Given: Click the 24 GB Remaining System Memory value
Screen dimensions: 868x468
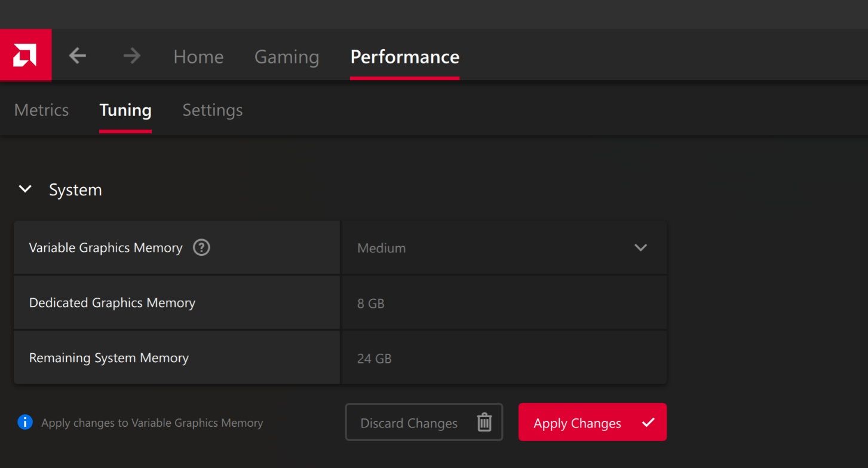Looking at the screenshot, I should pyautogui.click(x=374, y=357).
